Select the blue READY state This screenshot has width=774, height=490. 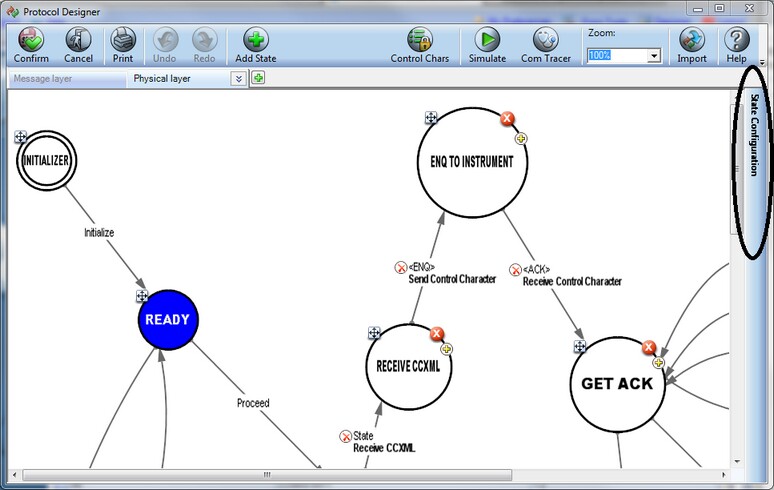coord(168,320)
